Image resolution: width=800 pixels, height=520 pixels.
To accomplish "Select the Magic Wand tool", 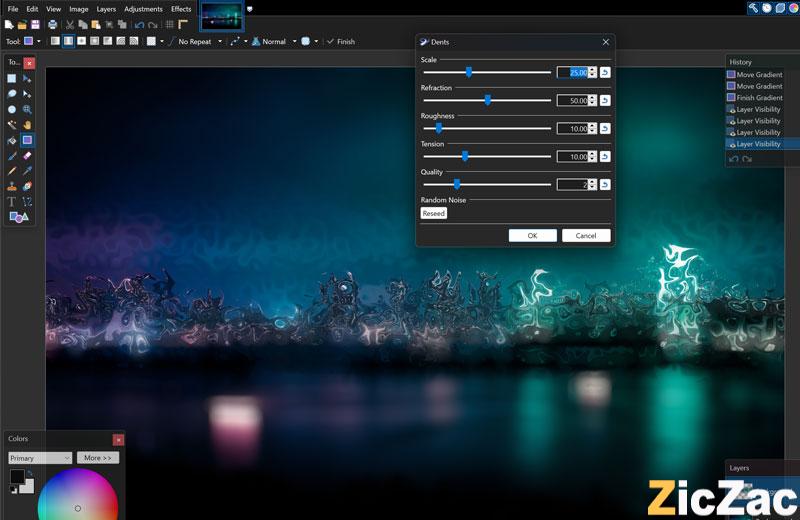I will 12,125.
